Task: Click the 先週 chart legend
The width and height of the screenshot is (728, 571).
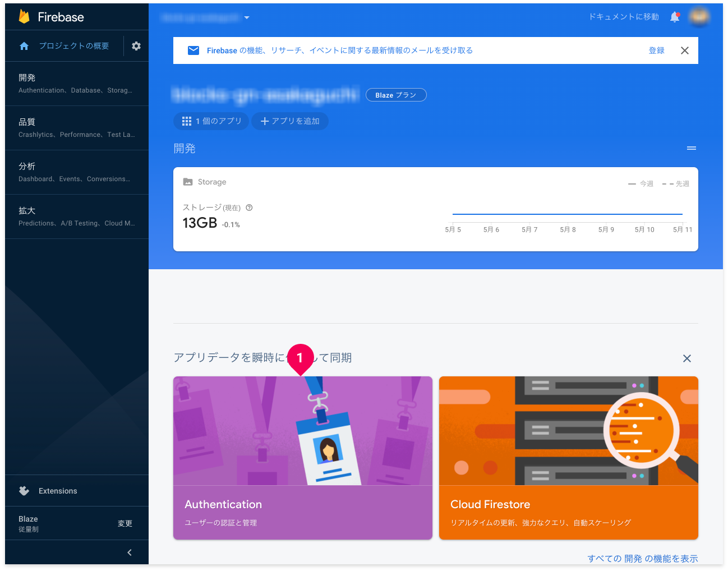Action: pyautogui.click(x=675, y=184)
